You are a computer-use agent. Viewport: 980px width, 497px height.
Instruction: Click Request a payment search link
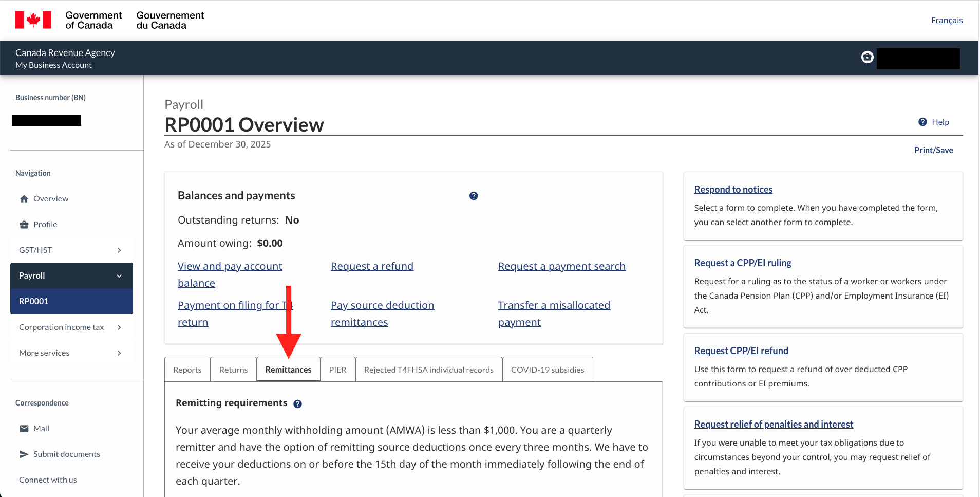[562, 266]
